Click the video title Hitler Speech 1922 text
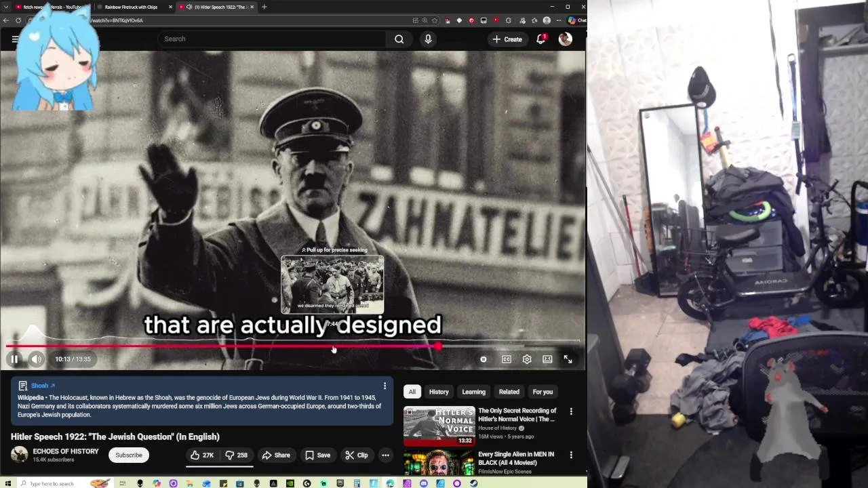Viewport: 868px width, 488px height. point(115,436)
